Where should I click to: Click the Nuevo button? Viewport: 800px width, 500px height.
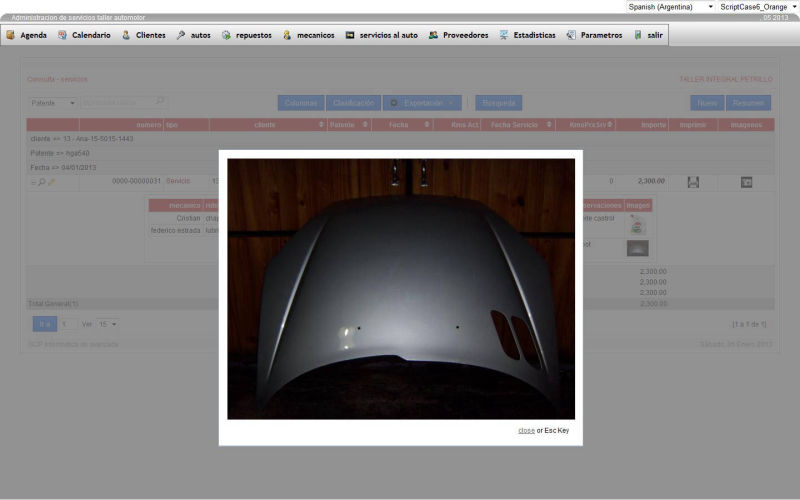click(x=707, y=103)
